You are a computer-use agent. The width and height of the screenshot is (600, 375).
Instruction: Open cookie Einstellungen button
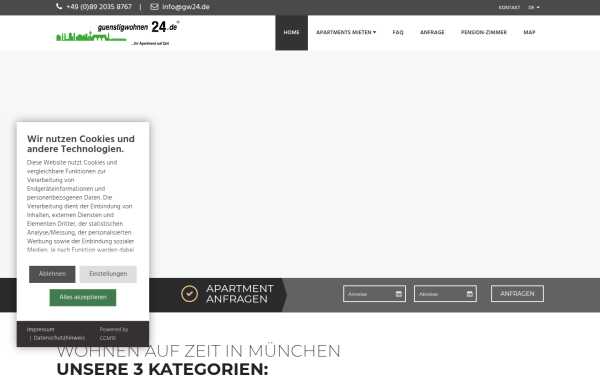108,274
